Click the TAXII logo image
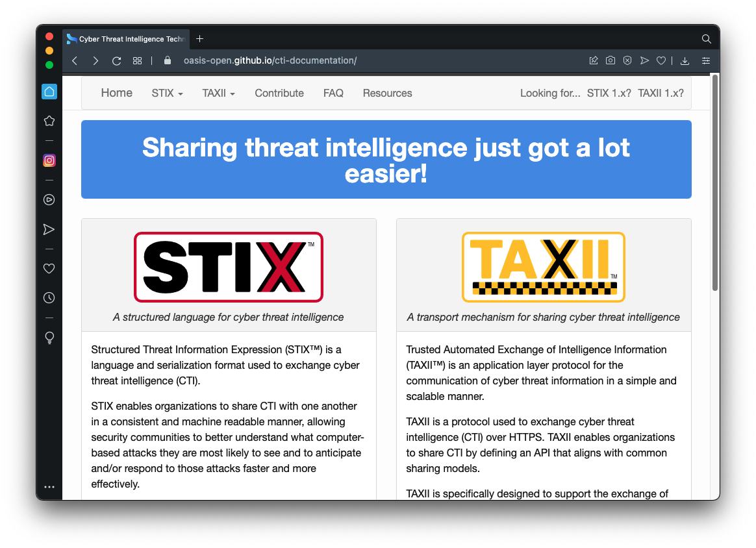The width and height of the screenshot is (756, 548). click(544, 267)
